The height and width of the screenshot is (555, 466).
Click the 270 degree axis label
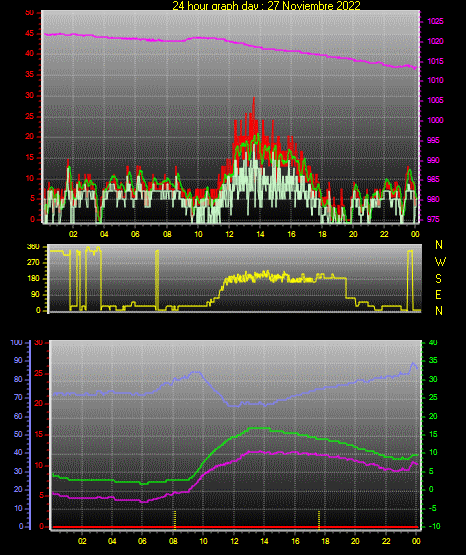tap(34, 263)
